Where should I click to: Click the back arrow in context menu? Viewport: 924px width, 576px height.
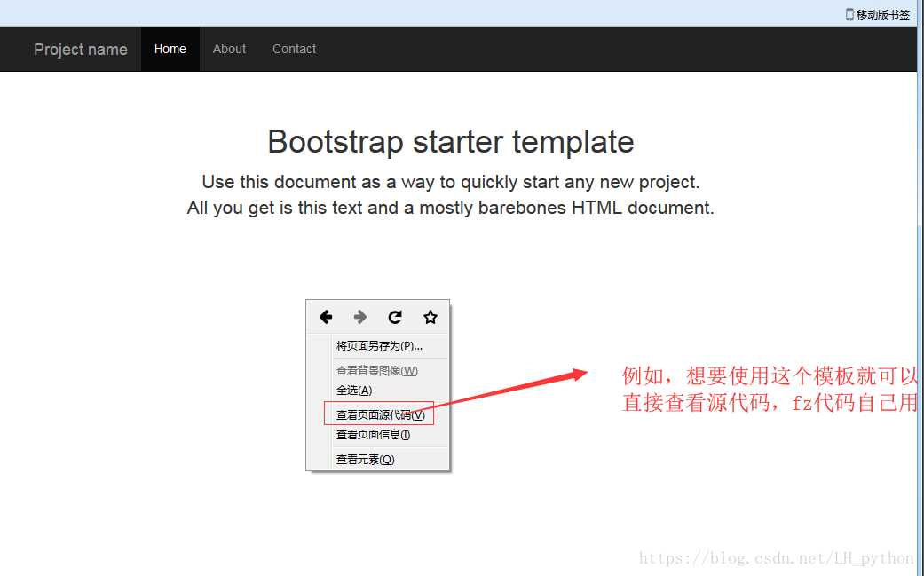point(326,317)
